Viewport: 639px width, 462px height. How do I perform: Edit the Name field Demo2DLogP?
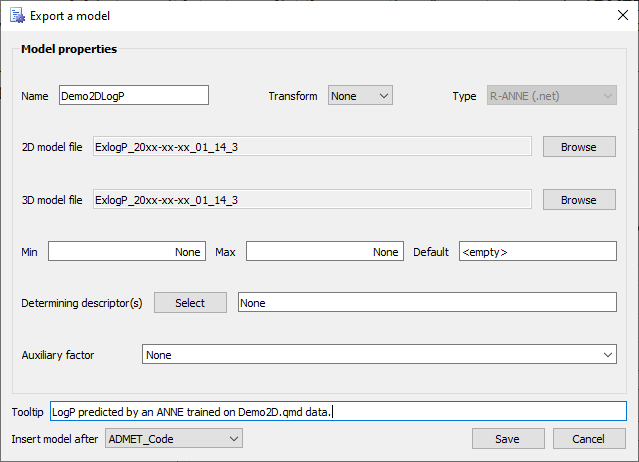click(x=134, y=95)
